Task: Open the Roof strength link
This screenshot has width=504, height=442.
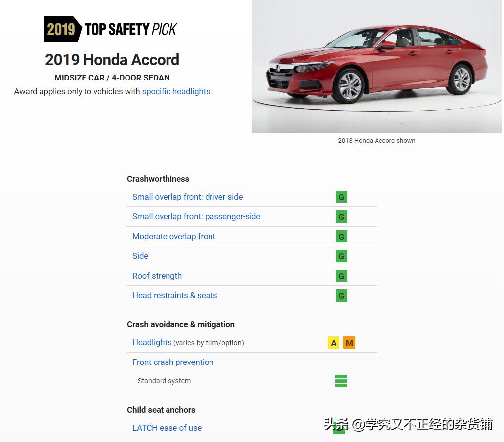Action: click(x=157, y=276)
